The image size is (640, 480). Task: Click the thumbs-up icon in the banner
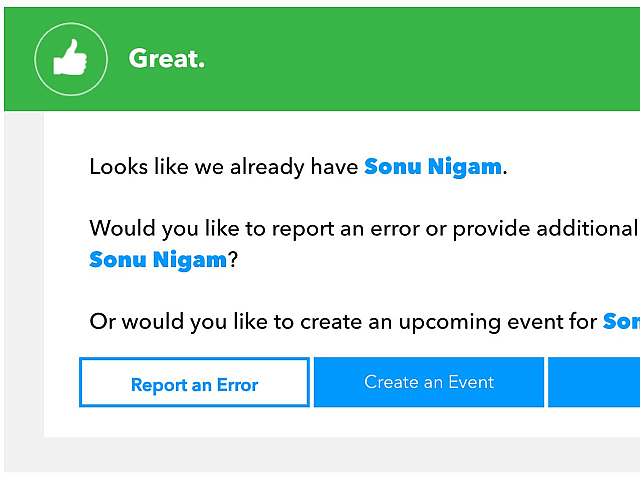(70, 60)
